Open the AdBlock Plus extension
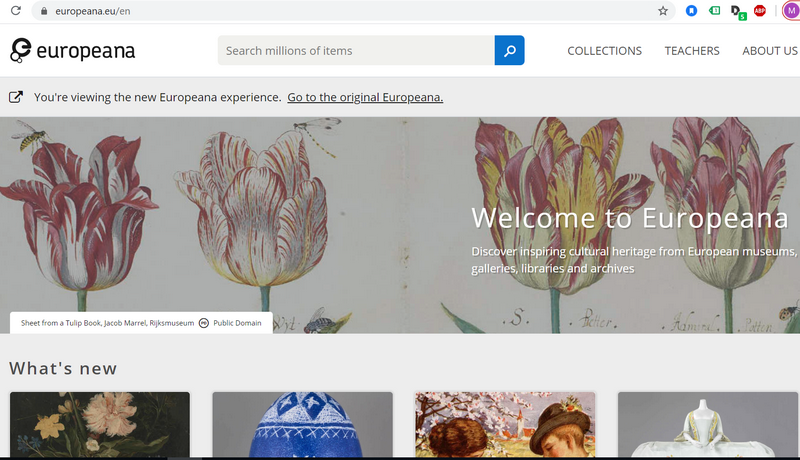The image size is (800, 460). (760, 11)
